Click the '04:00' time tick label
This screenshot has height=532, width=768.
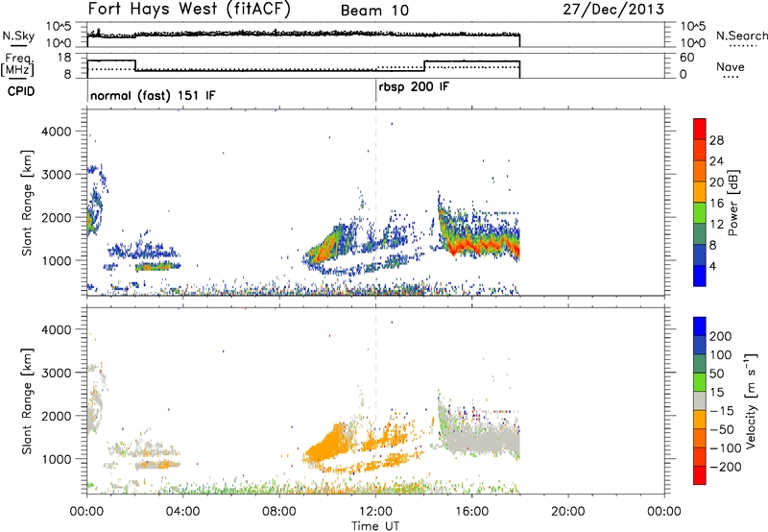(x=183, y=512)
